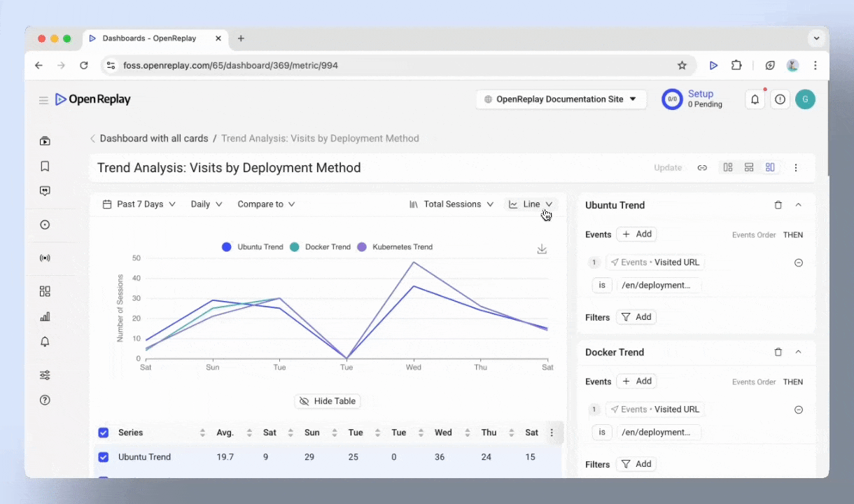Switch to the Dashboards browser tab
The image size is (854, 504).
coord(148,38)
